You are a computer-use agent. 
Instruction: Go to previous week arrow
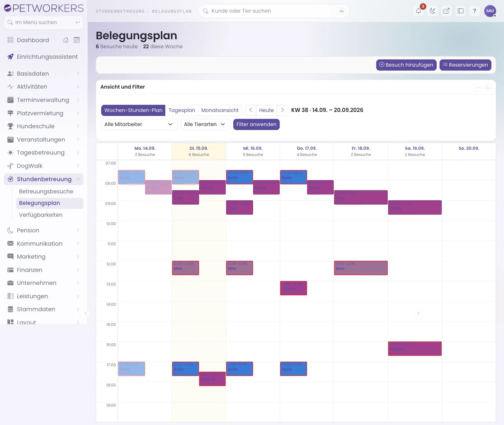pyautogui.click(x=251, y=110)
